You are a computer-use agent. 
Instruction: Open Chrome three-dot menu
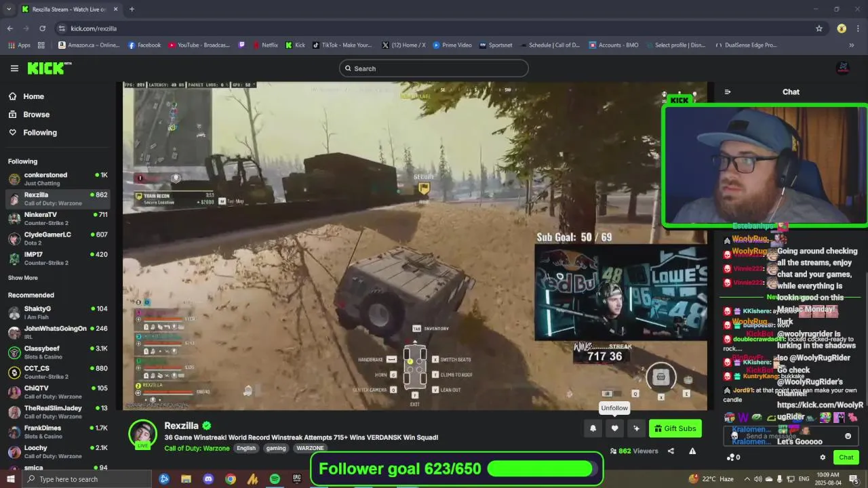pyautogui.click(x=859, y=28)
